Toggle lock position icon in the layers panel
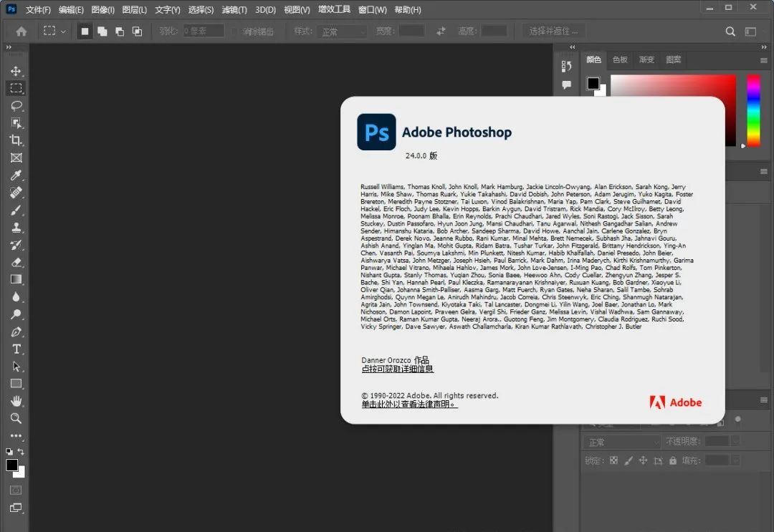The image size is (774, 532). tap(643, 460)
